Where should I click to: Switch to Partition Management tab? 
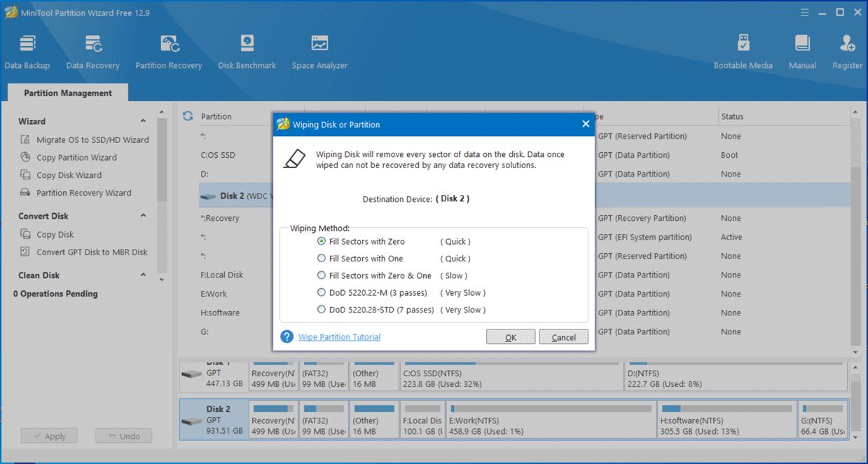click(x=68, y=93)
